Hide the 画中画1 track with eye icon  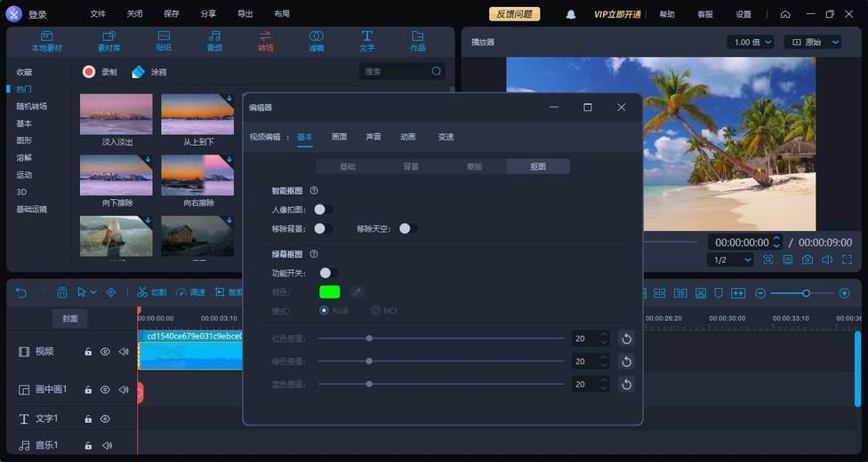[x=105, y=390]
